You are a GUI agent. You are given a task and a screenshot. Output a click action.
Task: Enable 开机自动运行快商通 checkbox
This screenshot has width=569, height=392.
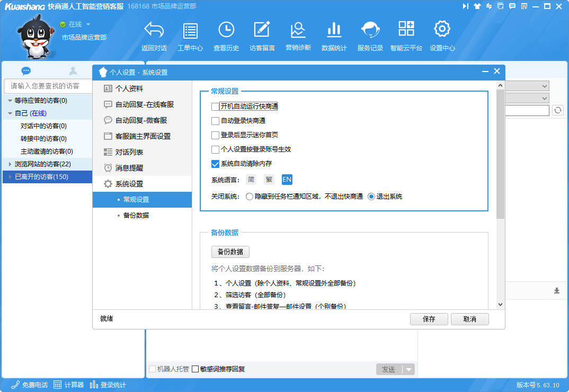[215, 106]
